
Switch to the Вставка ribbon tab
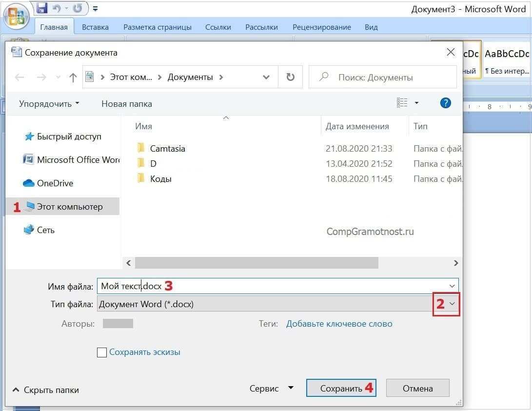[x=95, y=27]
